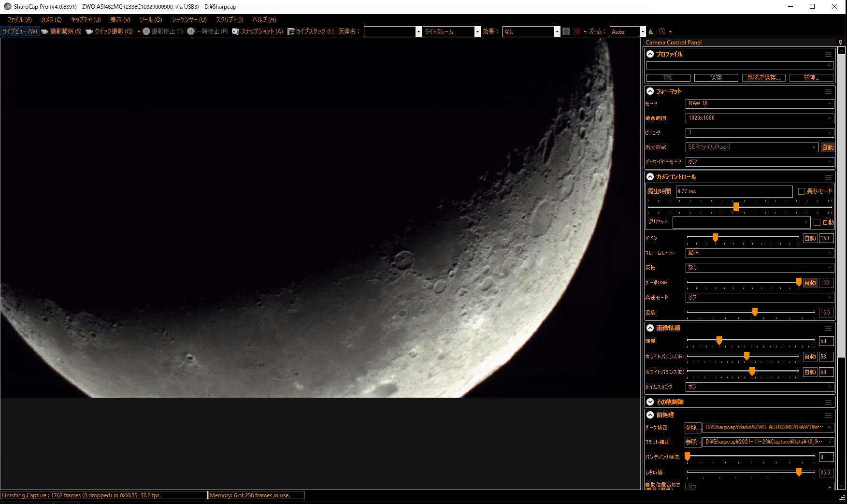Toggle the ゲイン 自動 button

click(810, 238)
